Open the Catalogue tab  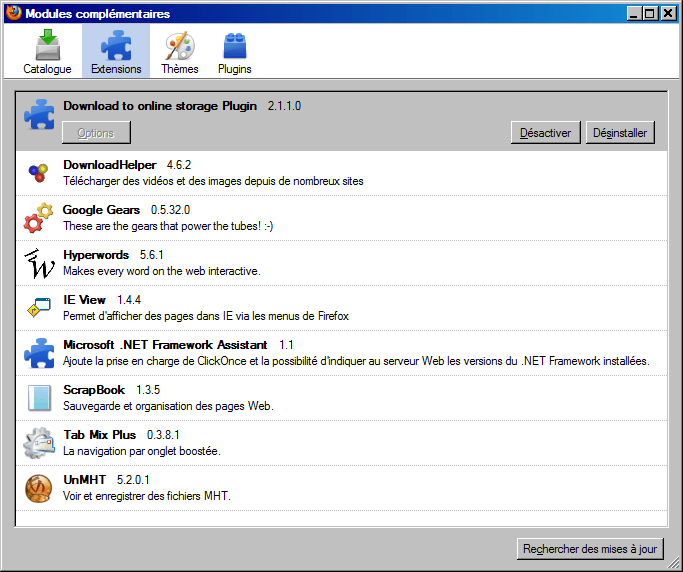[47, 51]
